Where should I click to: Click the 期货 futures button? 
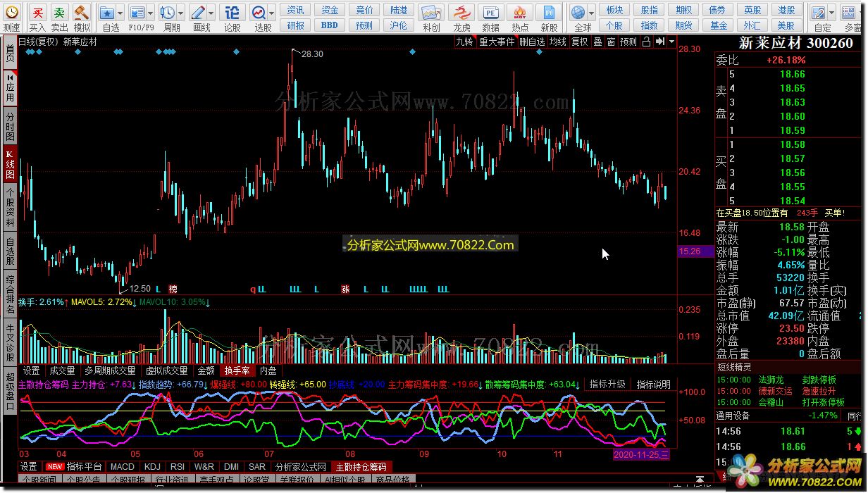[x=684, y=25]
